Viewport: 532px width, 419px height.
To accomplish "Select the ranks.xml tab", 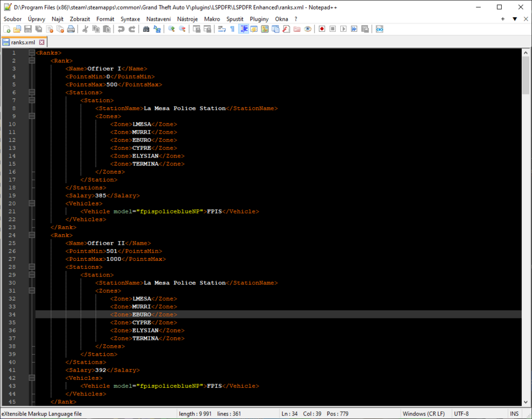I will (x=22, y=41).
